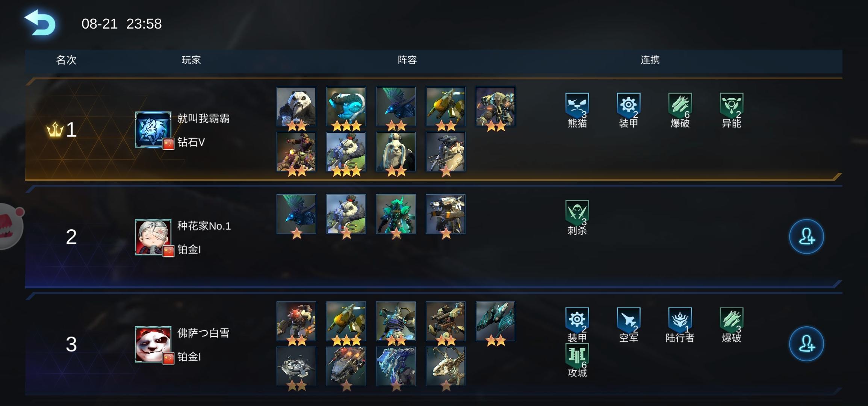Tap the rank 1 crown icon
The image size is (868, 406).
click(55, 130)
